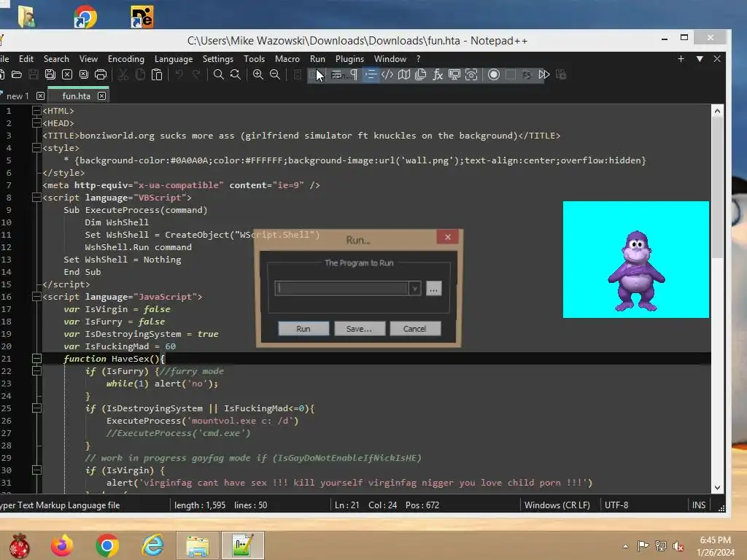
Task: Click the Close All documents toolbar icon
Action: click(84, 75)
